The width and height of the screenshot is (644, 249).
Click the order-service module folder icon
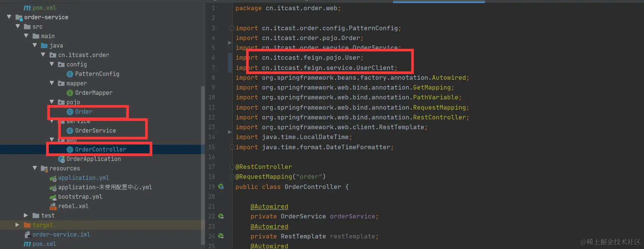(x=19, y=17)
